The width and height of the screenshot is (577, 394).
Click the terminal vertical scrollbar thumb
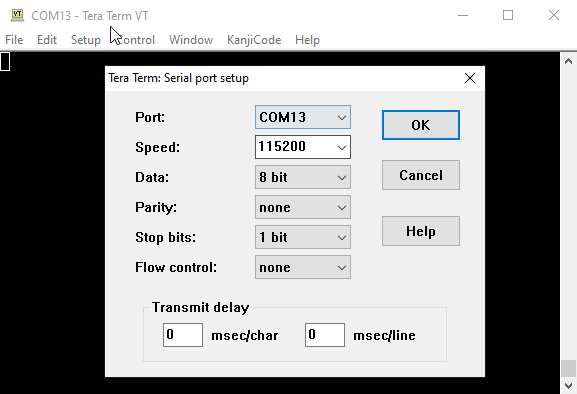tap(568, 368)
